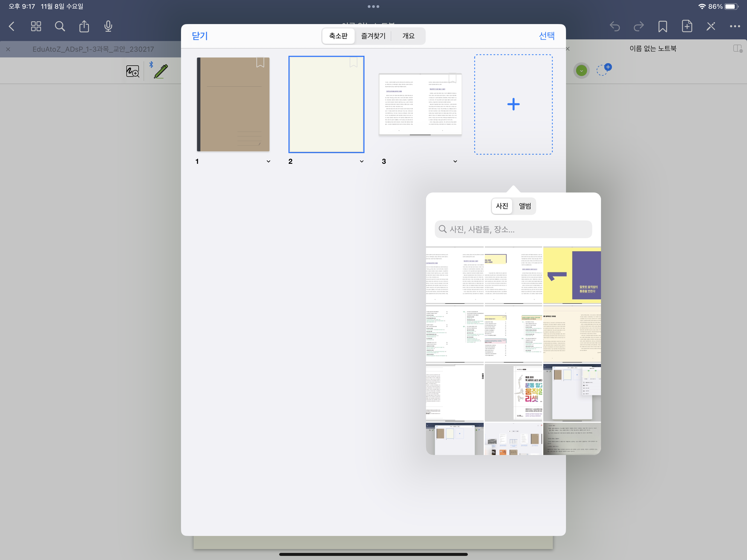Image resolution: width=747 pixels, height=560 pixels.
Task: Click the add page icon
Action: pyautogui.click(x=687, y=26)
